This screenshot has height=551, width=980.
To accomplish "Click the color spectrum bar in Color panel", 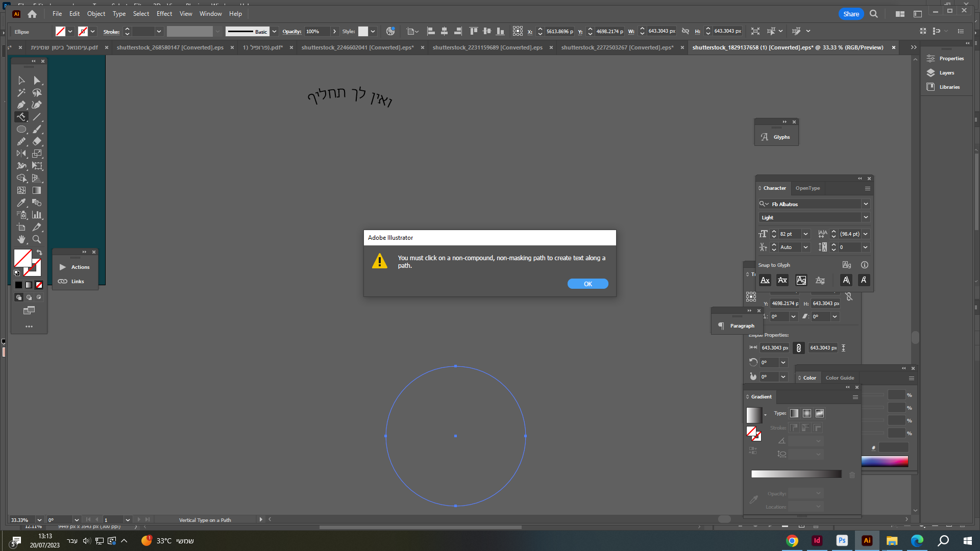I will click(885, 461).
